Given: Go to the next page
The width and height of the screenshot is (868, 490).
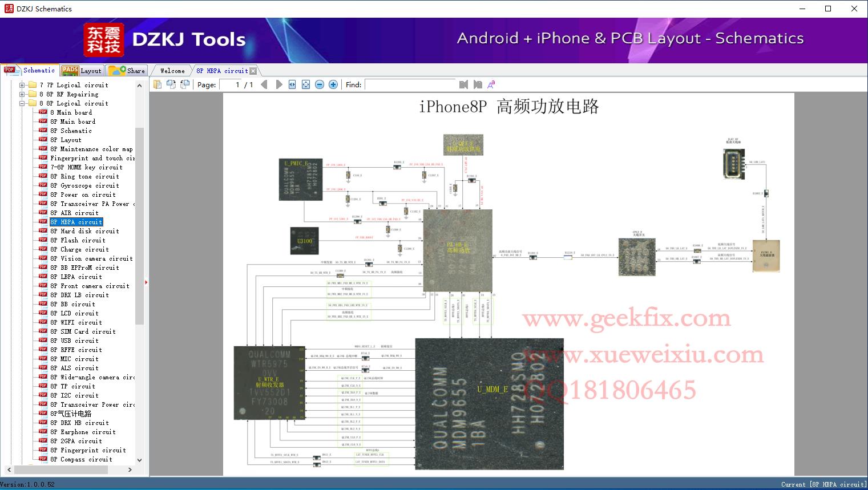Looking at the screenshot, I should pos(278,84).
